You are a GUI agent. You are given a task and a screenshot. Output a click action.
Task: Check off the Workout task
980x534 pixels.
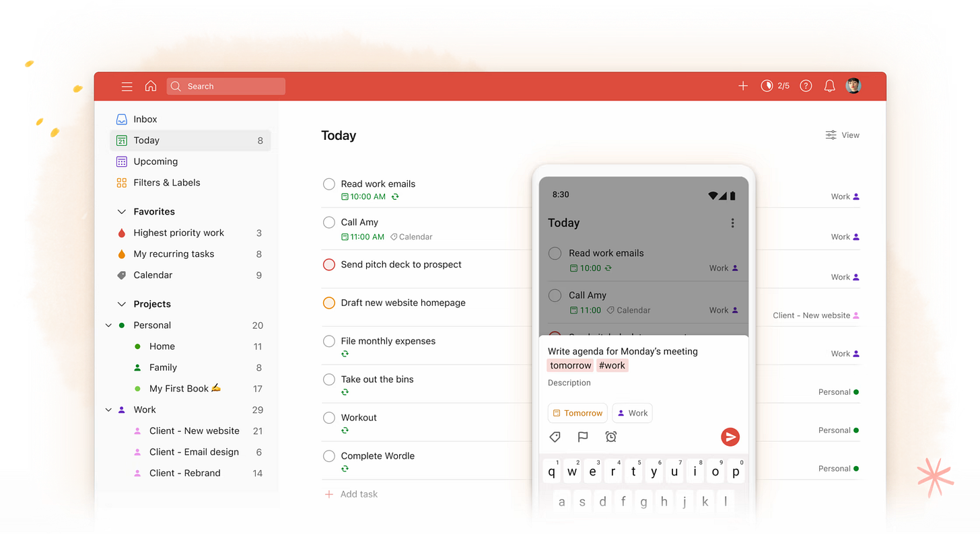(x=329, y=418)
